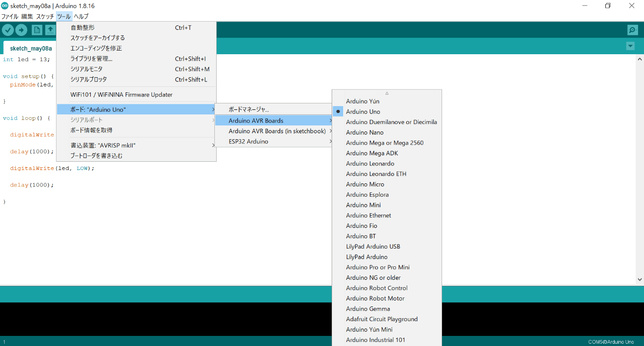Choose エンコーディングを修正
The image size is (644, 346).
[x=136, y=48]
